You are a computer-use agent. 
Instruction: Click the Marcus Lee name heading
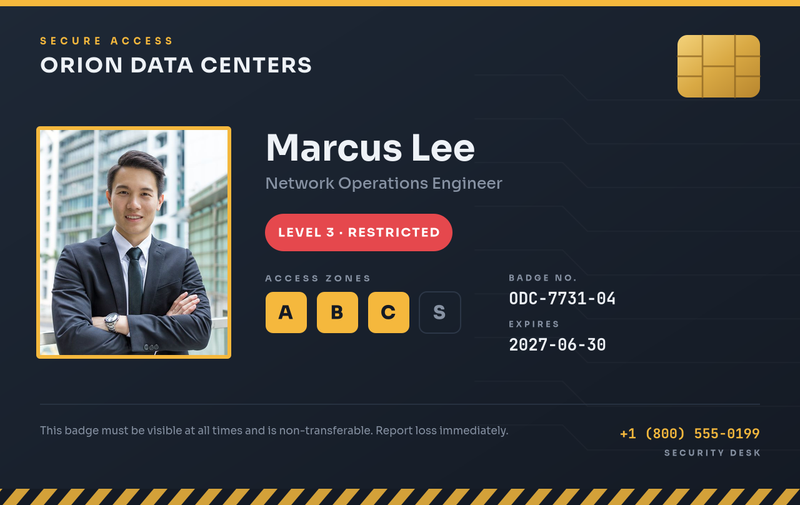370,148
